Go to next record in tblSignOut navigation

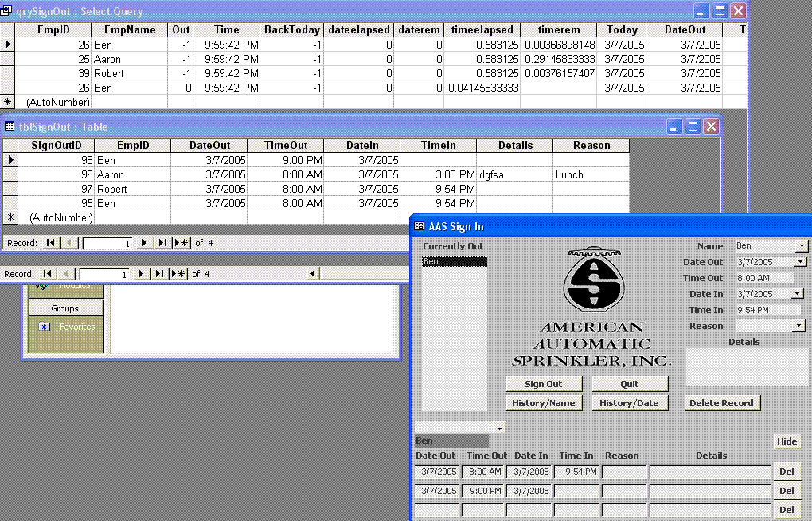click(x=144, y=243)
